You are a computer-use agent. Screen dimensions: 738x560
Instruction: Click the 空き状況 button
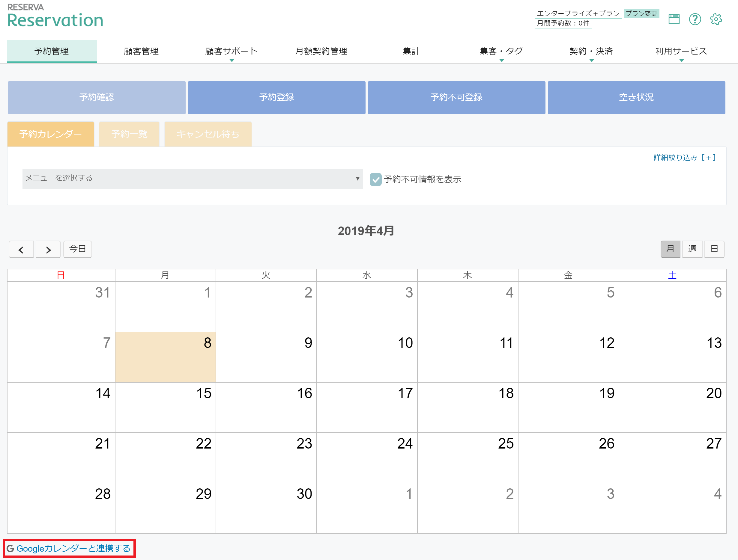point(636,97)
